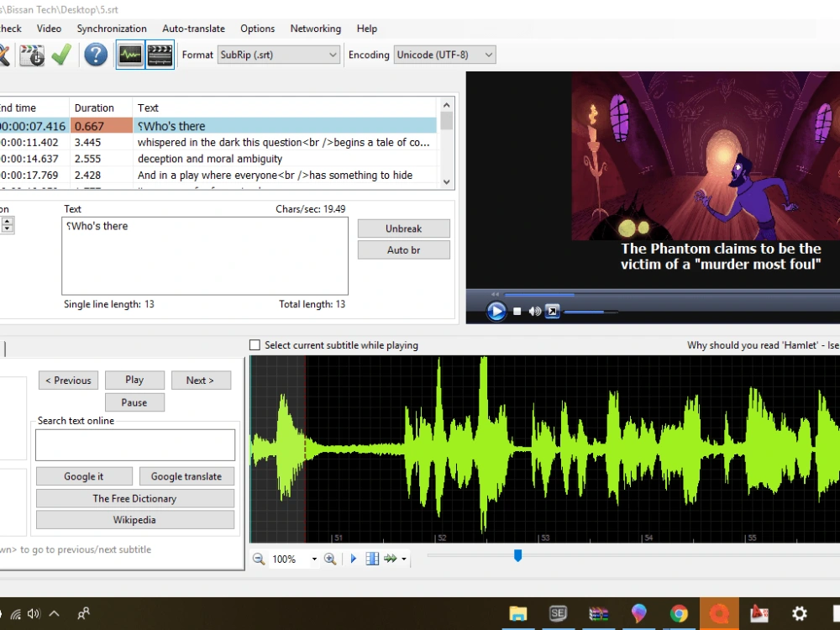Screen dimensions: 840x630
Task: Click the Duration column header
Action: [x=101, y=108]
